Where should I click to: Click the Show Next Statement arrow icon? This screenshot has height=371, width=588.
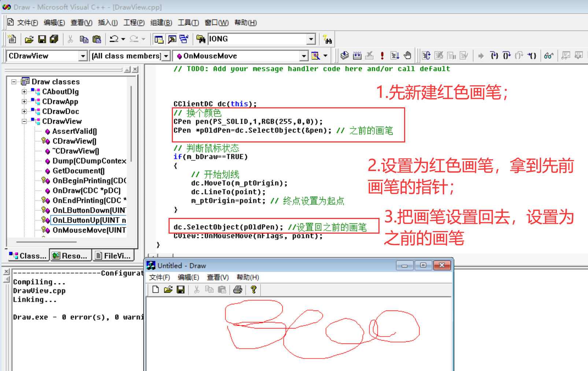481,56
